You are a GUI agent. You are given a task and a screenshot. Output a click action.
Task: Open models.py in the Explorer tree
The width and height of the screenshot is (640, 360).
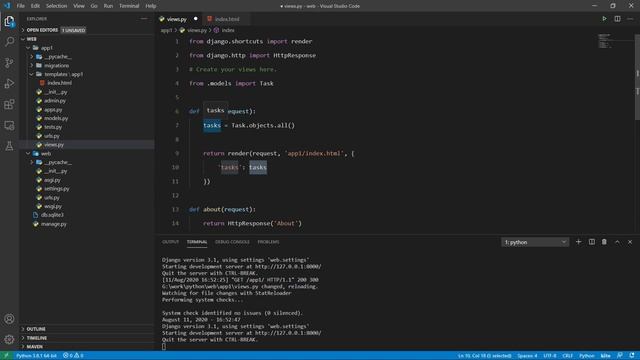pyautogui.click(x=56, y=118)
